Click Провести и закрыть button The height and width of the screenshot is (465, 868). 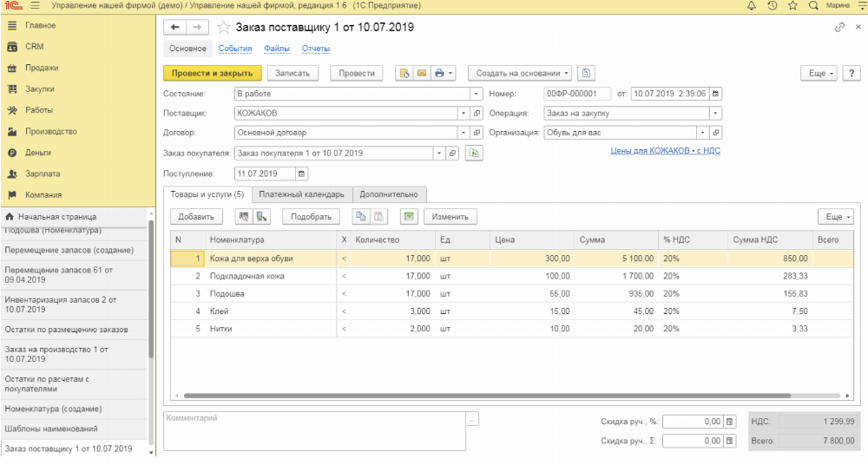[x=212, y=73]
